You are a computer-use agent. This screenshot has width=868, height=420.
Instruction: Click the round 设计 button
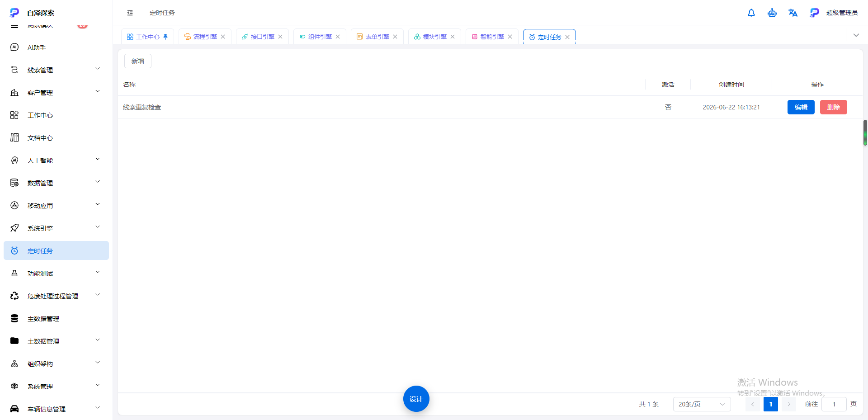coord(416,399)
